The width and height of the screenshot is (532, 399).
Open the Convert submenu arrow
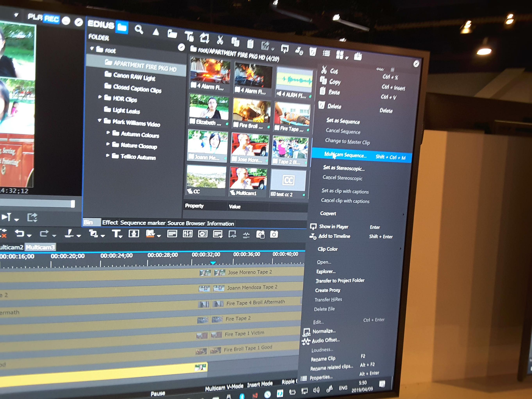(x=403, y=214)
